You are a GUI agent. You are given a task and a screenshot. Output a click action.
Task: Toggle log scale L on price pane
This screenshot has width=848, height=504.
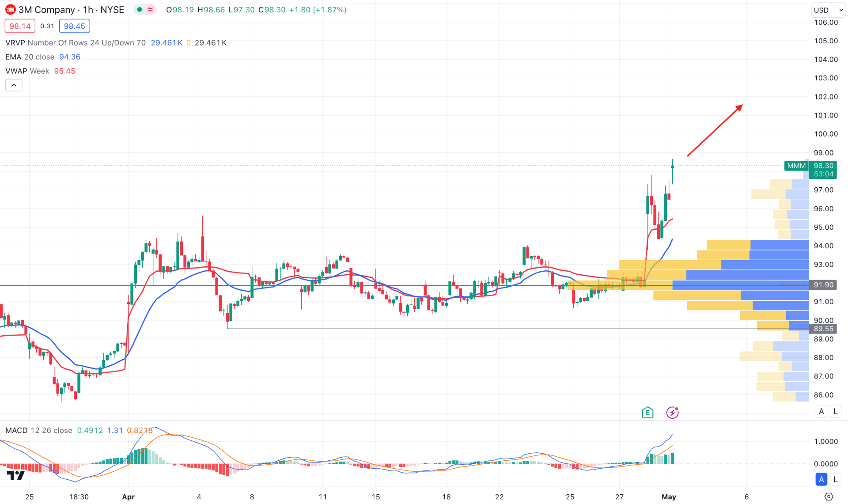[x=835, y=411]
